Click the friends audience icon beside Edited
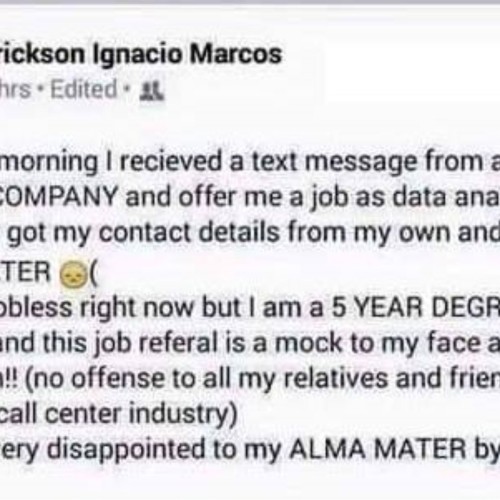 [x=152, y=91]
